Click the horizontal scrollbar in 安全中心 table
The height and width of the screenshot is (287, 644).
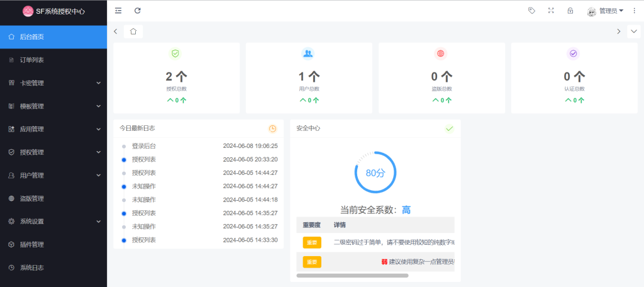352,276
